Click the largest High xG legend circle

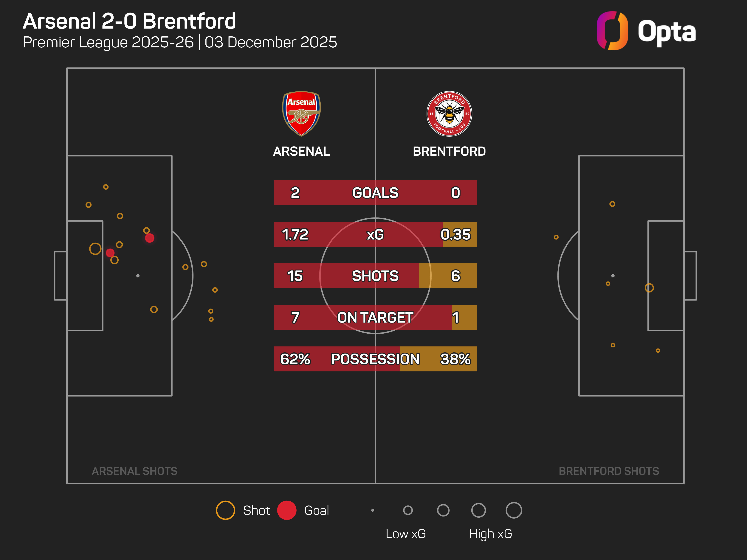pyautogui.click(x=514, y=510)
